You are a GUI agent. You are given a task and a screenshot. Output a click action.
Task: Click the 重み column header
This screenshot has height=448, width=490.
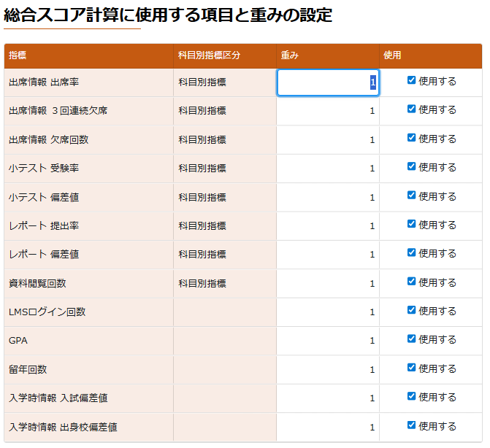pos(290,55)
